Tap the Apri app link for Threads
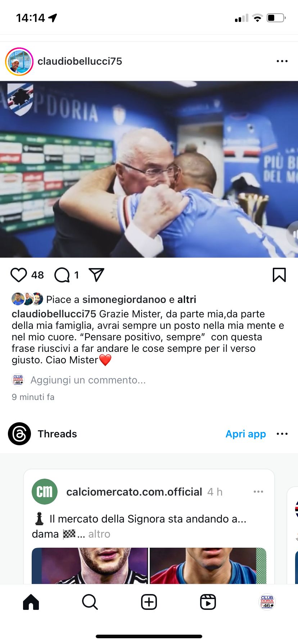 tap(246, 434)
